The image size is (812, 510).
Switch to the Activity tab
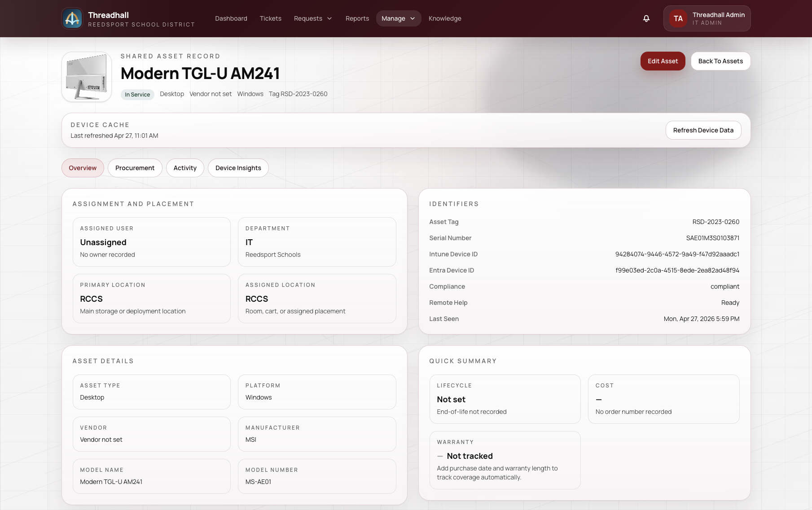(185, 168)
